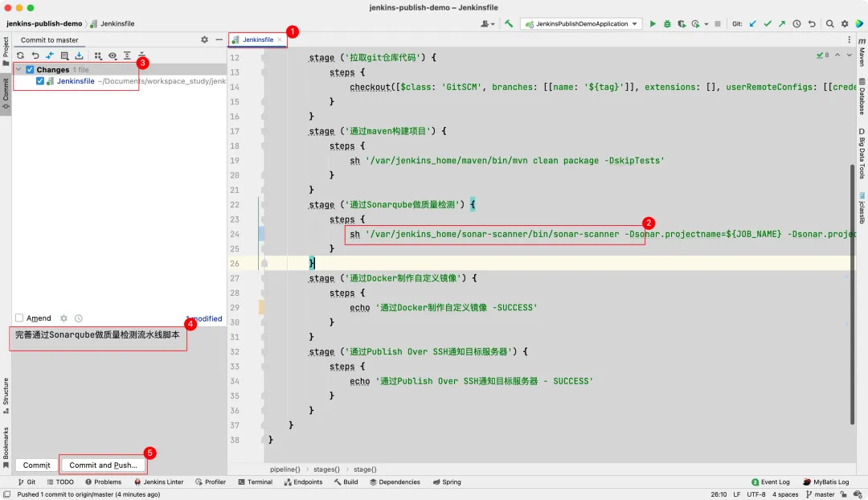Open Structure side panel
Screen dimensions: 868x500
coord(6,395)
